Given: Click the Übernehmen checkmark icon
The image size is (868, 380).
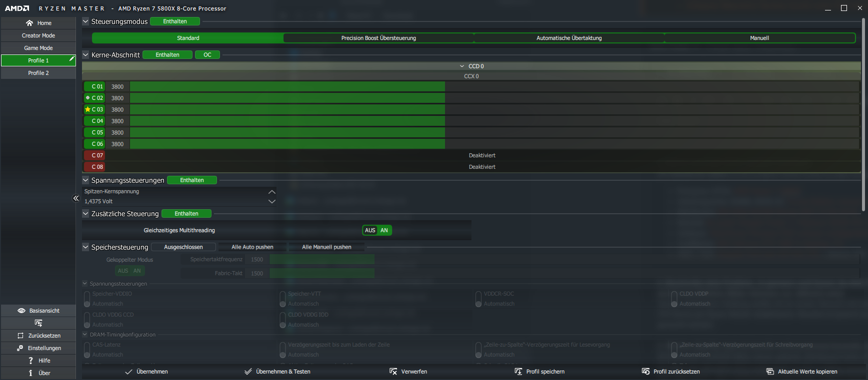Looking at the screenshot, I should (128, 372).
